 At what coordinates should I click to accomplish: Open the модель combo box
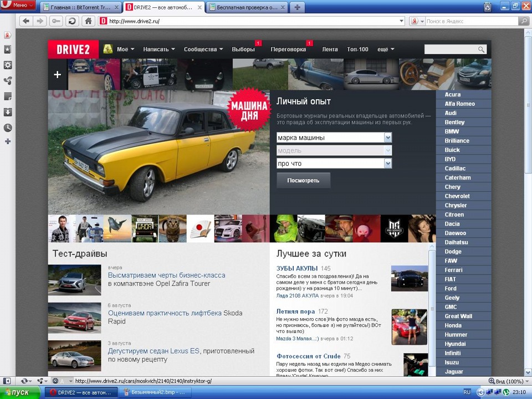(x=334, y=150)
